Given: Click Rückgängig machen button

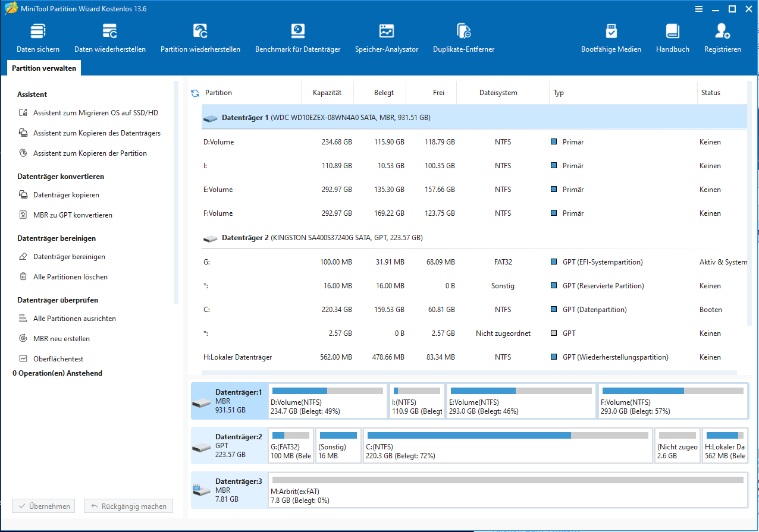Looking at the screenshot, I should coord(128,506).
